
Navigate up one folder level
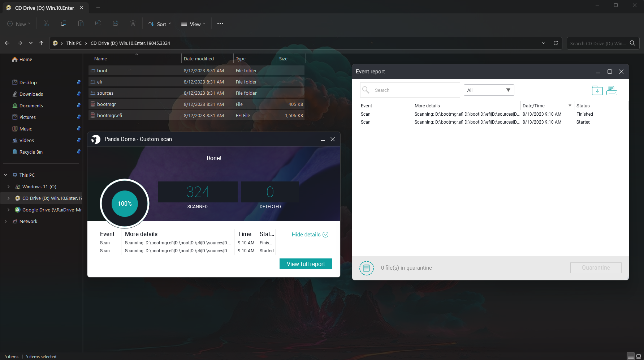[42, 43]
